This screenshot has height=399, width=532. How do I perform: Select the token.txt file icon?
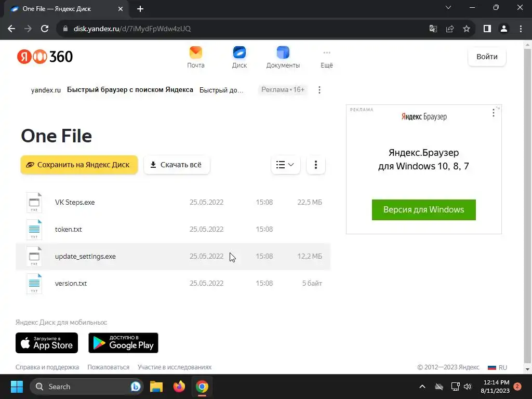point(34,230)
